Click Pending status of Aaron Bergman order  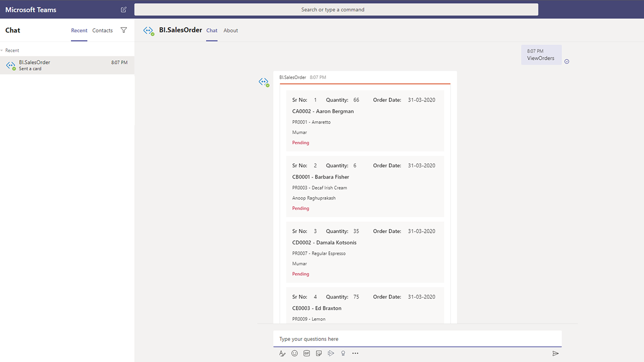coord(301,143)
